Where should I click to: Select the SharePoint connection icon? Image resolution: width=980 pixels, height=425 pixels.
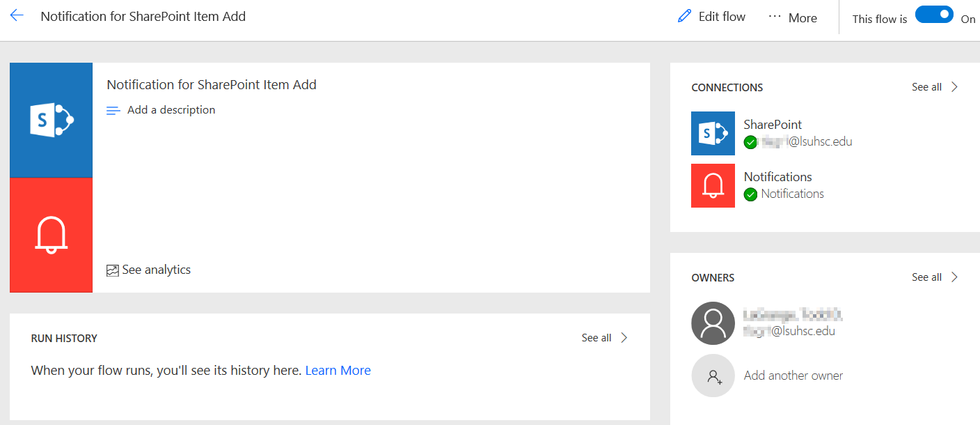click(713, 133)
